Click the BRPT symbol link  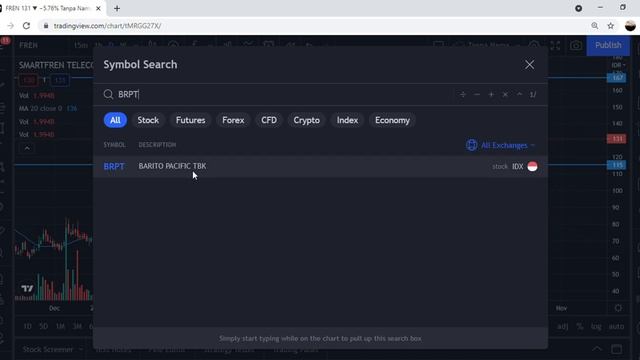point(114,167)
